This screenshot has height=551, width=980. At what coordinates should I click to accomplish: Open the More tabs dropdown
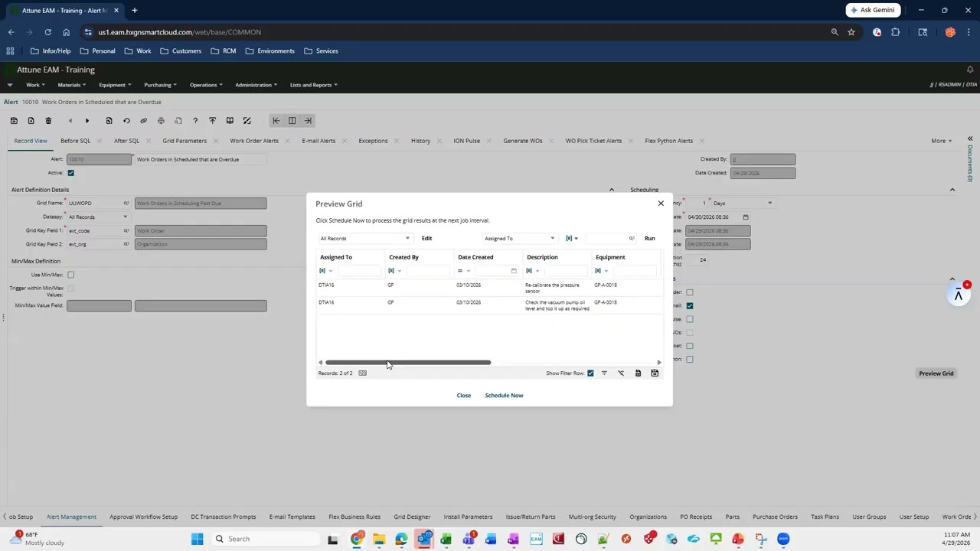(941, 141)
